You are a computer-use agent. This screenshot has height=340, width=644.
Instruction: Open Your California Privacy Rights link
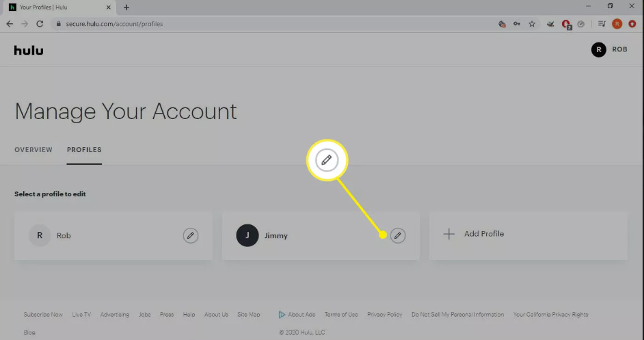coord(550,315)
